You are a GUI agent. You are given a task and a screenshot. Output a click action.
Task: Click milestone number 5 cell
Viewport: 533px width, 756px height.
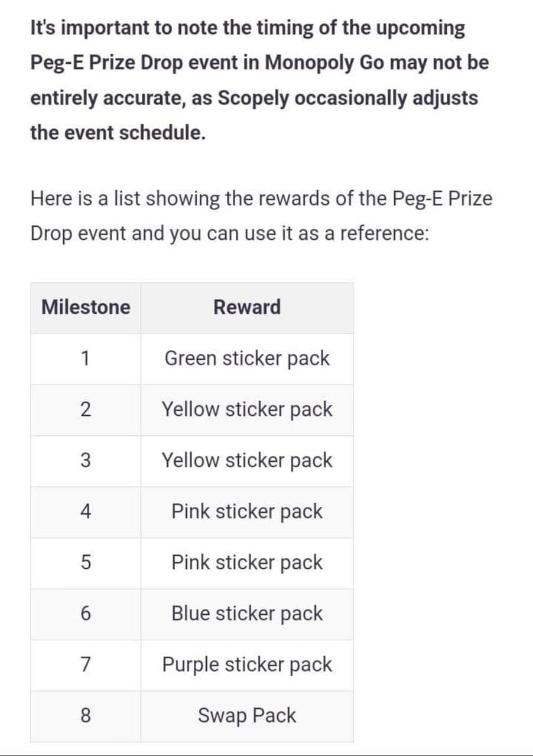click(86, 563)
